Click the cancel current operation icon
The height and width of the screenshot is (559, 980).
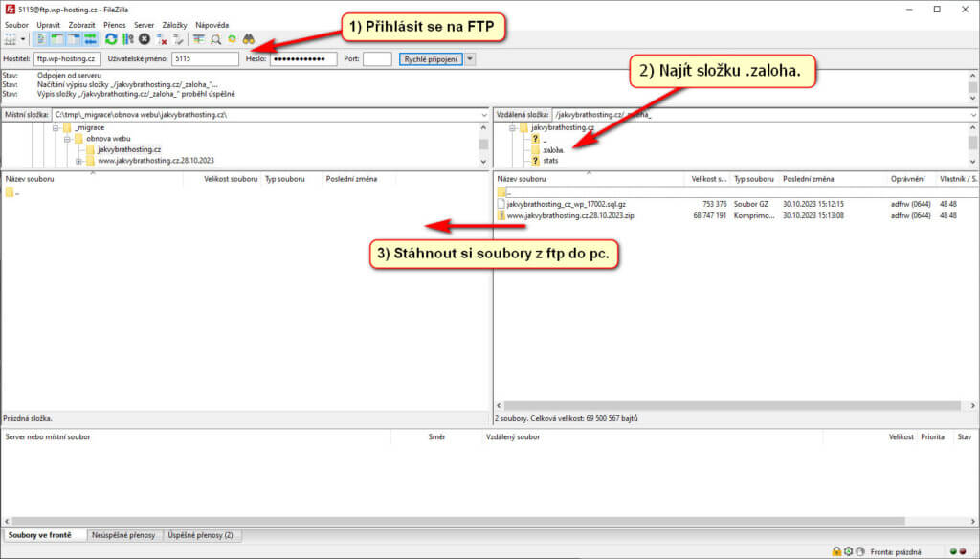(144, 39)
